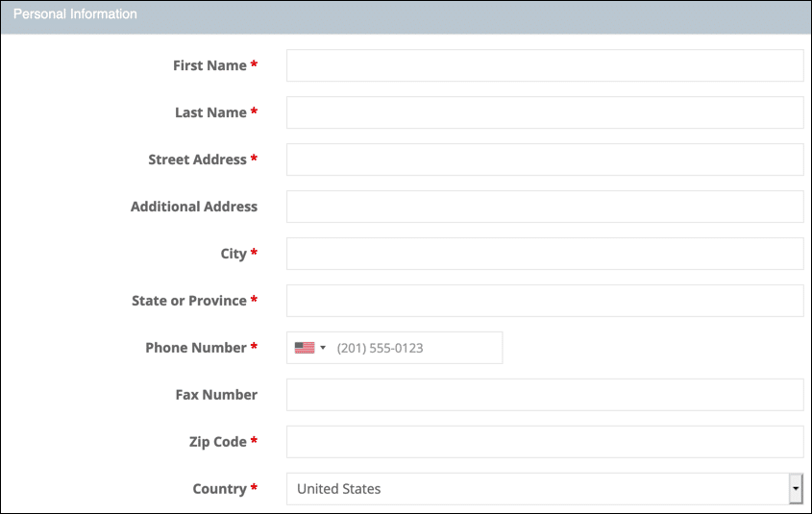Screen dimensions: 812x514
Task: Click the US flag icon in Phone Number
Action: pyautogui.click(x=305, y=348)
